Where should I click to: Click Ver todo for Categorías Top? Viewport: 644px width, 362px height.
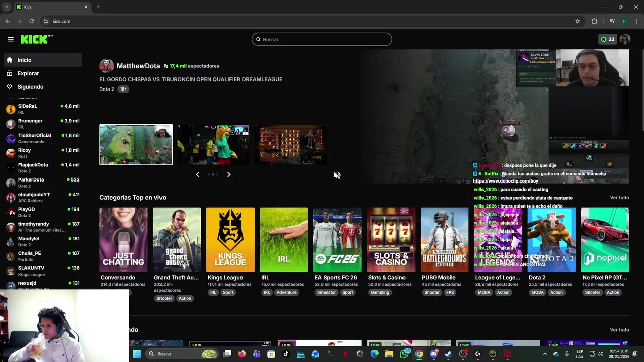(x=619, y=198)
